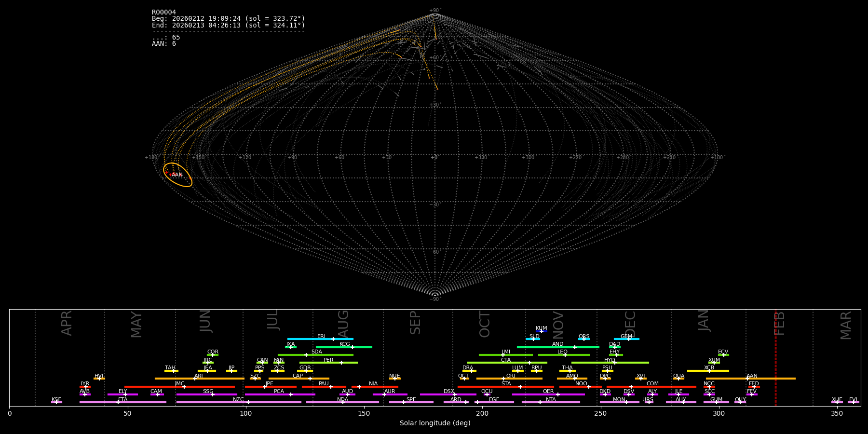Click the AAN: 6 count in the legend
This screenshot has width=868, height=434.
[164, 44]
